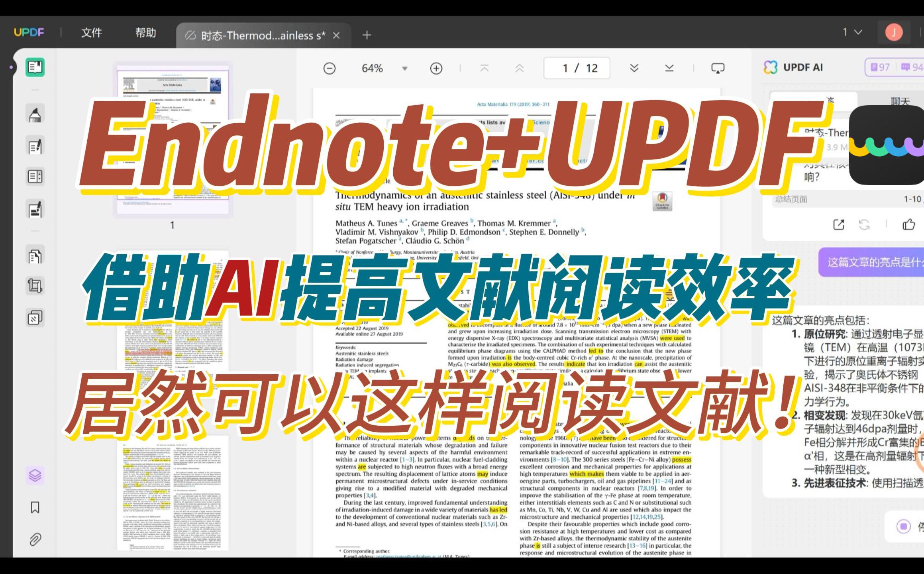
Task: Add a new tab with plus
Action: click(x=367, y=35)
